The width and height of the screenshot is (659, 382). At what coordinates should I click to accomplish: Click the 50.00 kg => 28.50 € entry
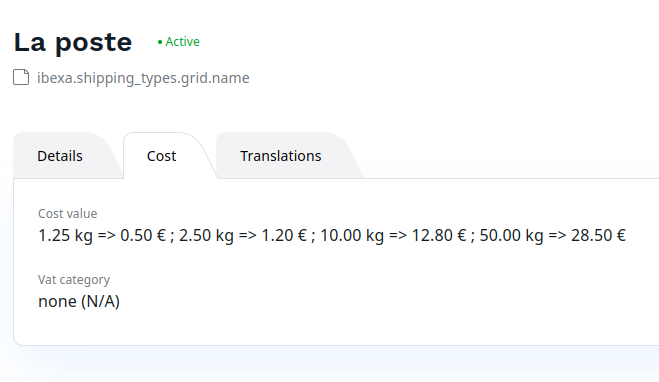pos(553,235)
